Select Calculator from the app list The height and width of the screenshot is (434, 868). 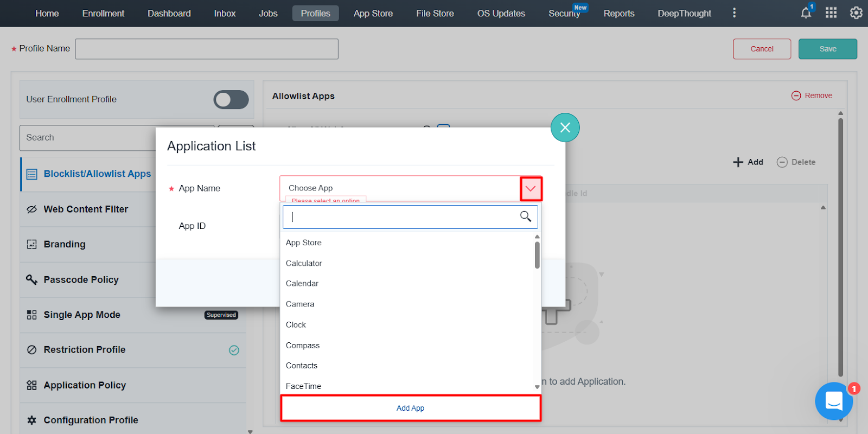304,263
